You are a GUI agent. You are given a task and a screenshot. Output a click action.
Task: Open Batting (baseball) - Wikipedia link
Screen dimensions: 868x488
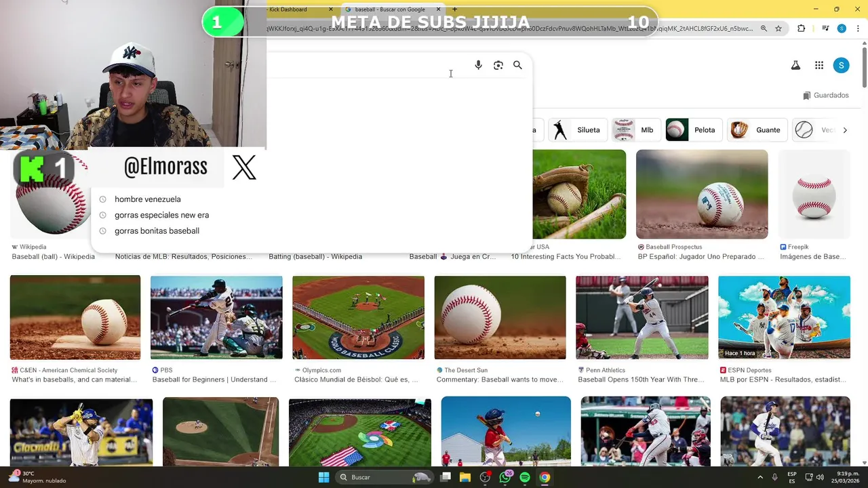tap(315, 257)
